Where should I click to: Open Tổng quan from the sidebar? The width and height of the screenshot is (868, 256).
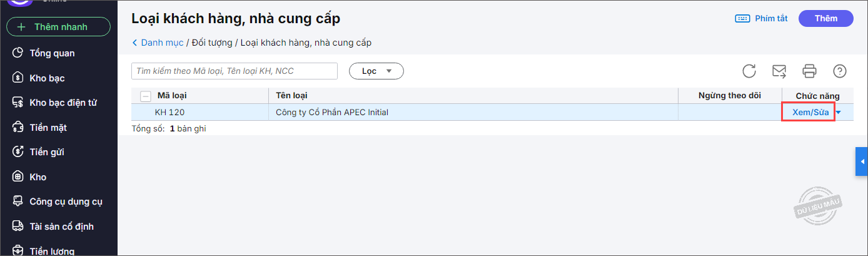pyautogui.click(x=52, y=53)
